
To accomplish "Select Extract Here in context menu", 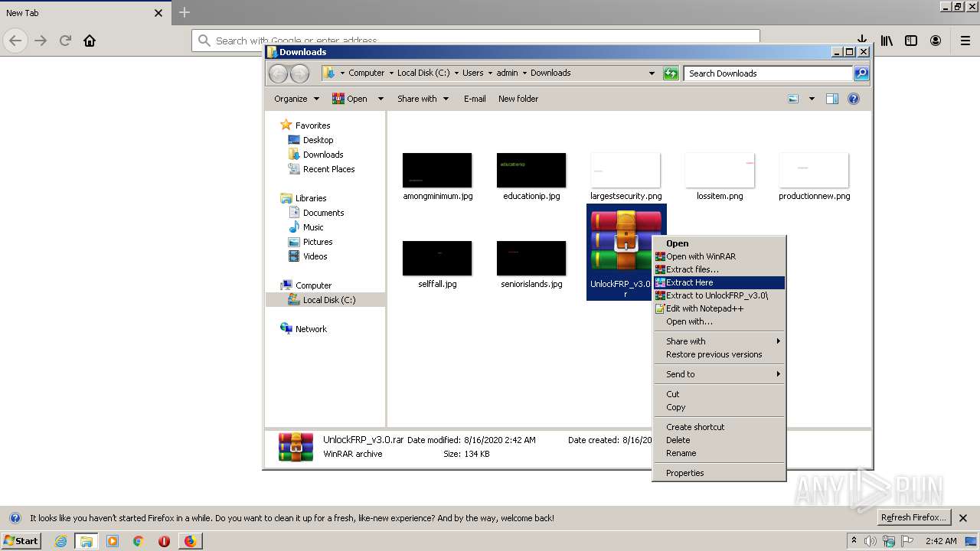I will click(718, 282).
